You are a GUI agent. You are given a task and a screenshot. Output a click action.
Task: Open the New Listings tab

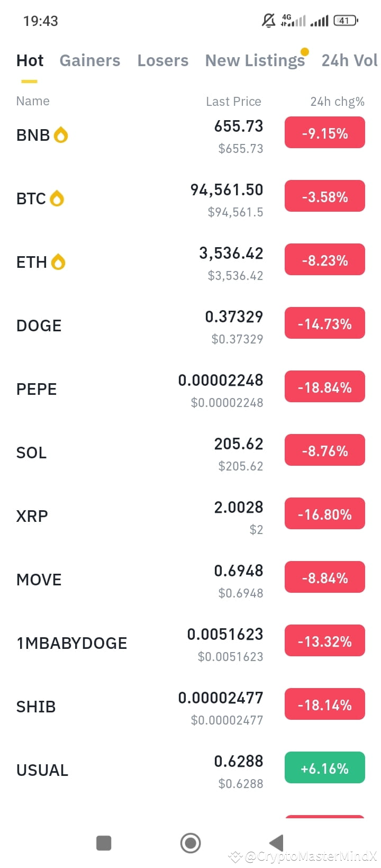pos(255,60)
